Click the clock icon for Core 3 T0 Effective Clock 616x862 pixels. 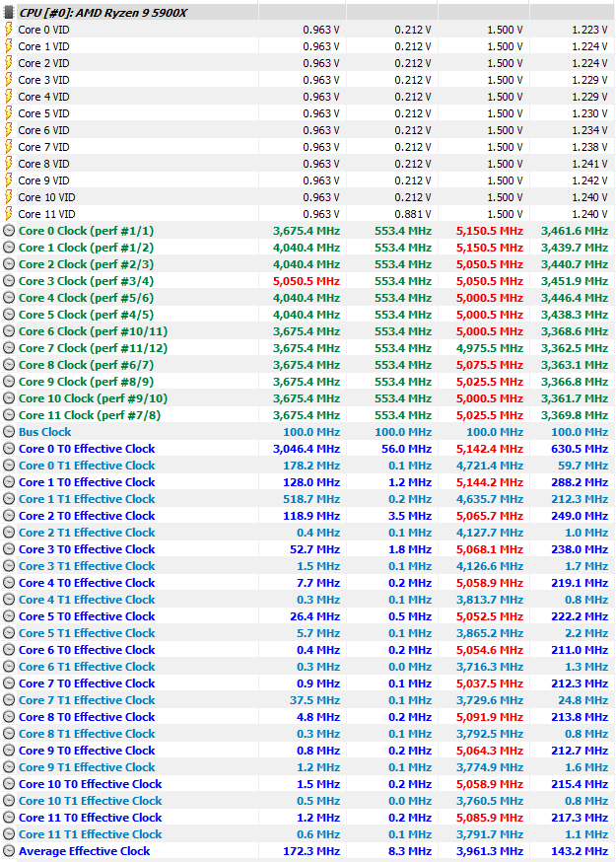(x=9, y=549)
